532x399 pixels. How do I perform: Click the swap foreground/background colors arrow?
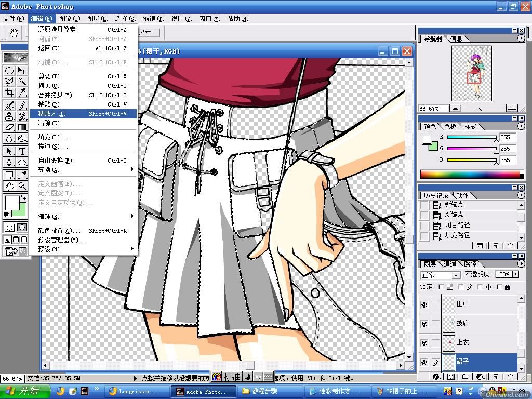pyautogui.click(x=23, y=197)
